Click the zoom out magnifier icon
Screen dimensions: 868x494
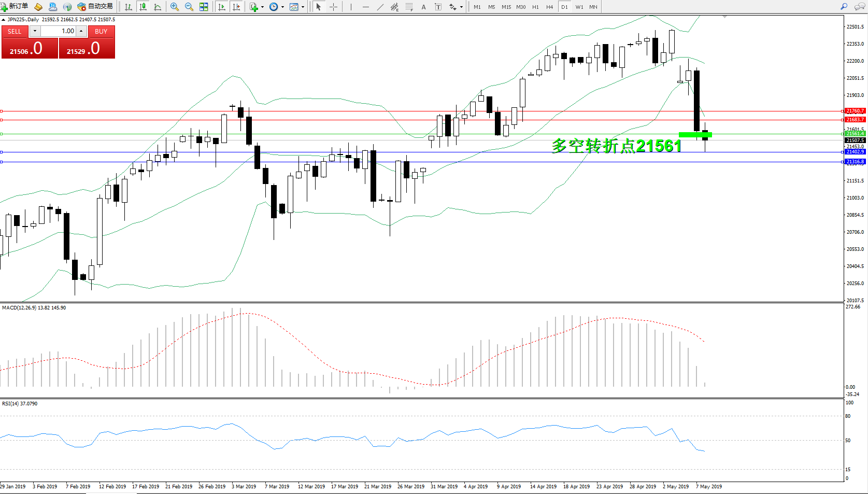point(189,7)
